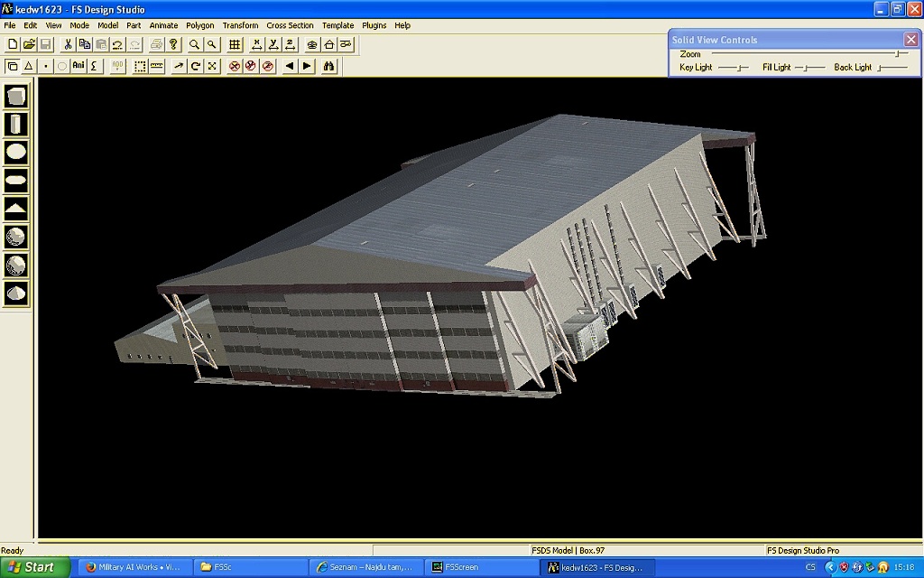Click the Cut scissors icon
The width and height of the screenshot is (924, 578).
(x=67, y=44)
